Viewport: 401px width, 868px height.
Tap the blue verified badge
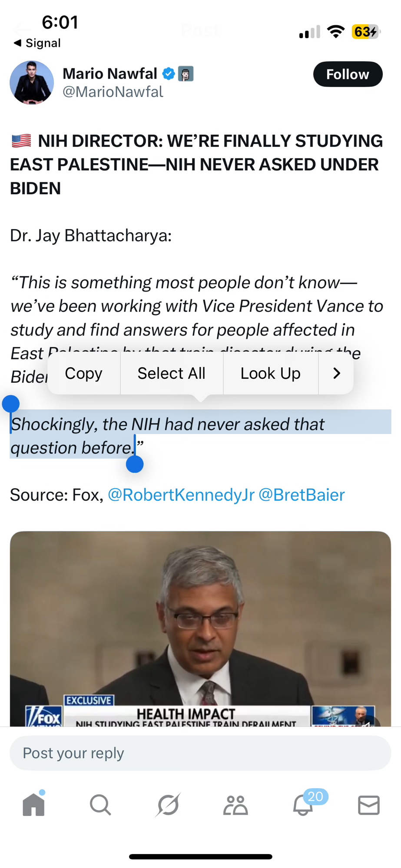169,74
